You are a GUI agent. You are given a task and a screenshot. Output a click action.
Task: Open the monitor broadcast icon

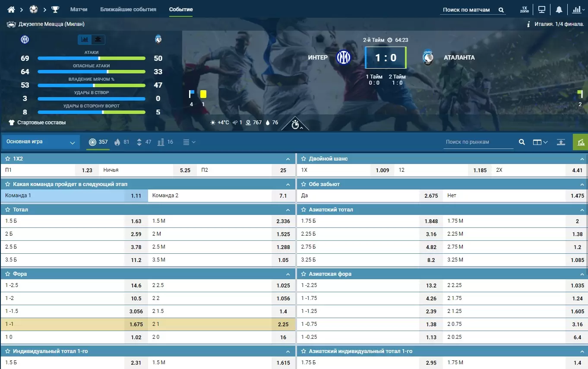click(x=541, y=9)
